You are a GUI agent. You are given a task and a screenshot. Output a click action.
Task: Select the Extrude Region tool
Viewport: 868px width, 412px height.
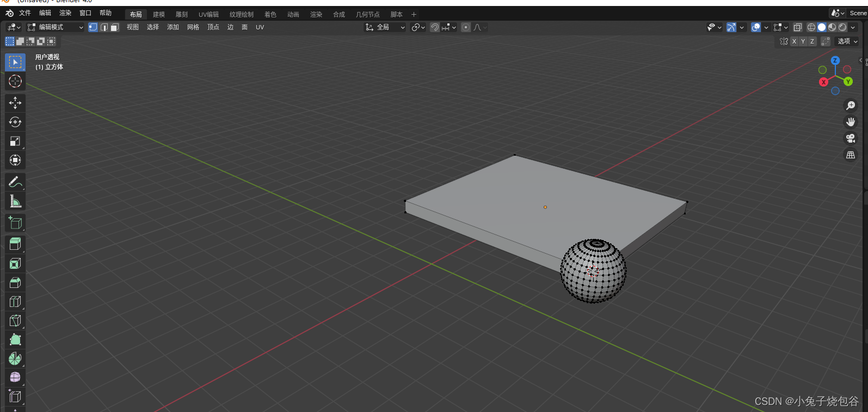tap(15, 244)
